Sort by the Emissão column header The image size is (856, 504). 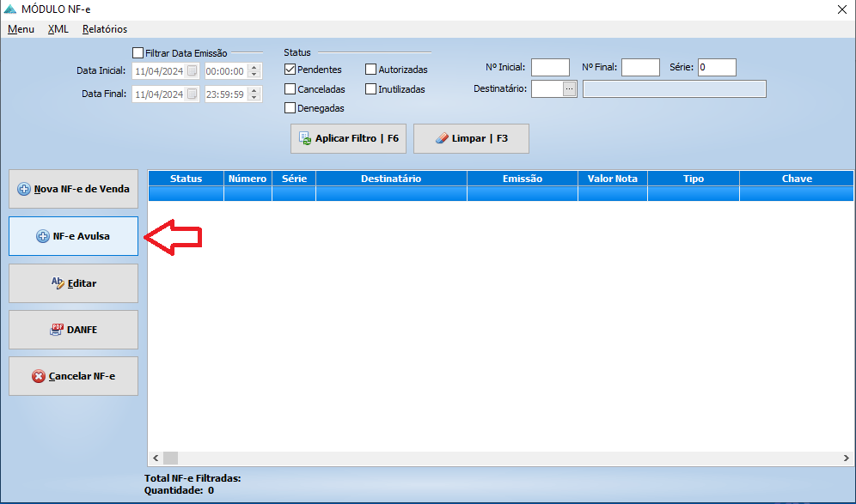[523, 179]
